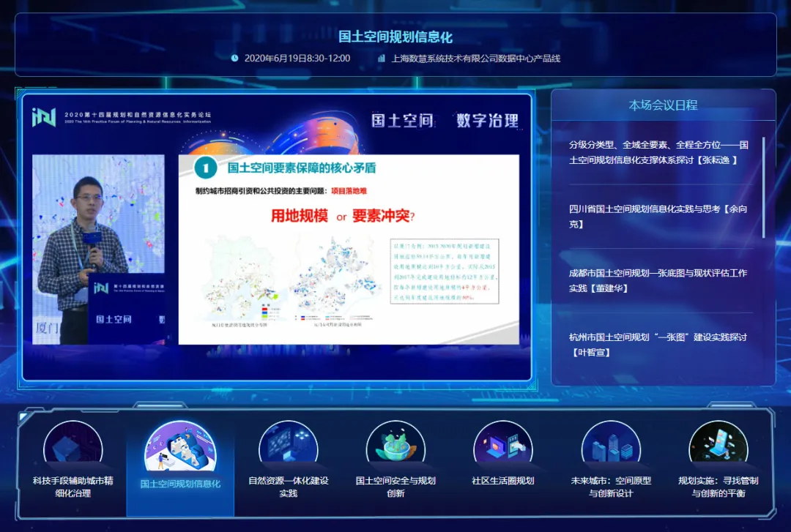This screenshot has width=791, height=532.
Task: Switch to 社区生活圈规划 tab label
Action: (x=502, y=482)
